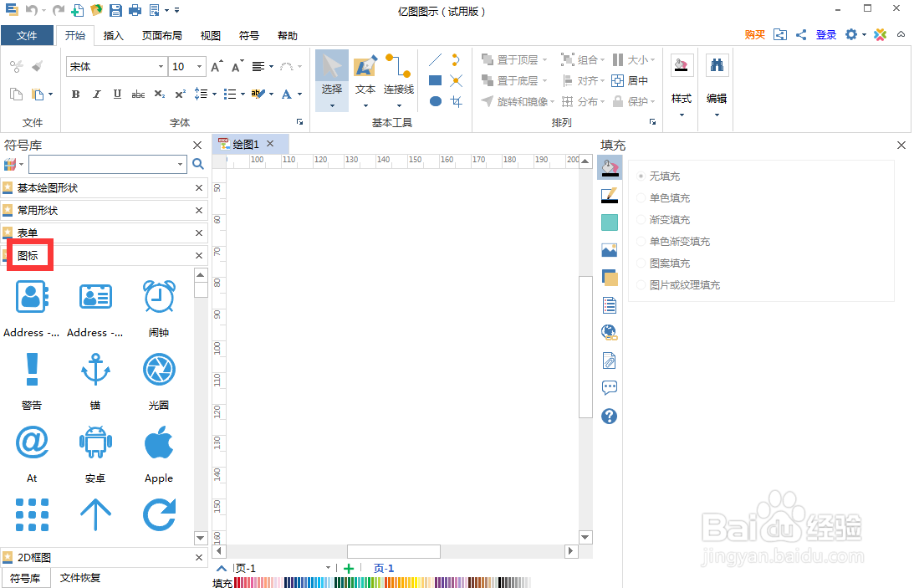
Task: Apply strikethrough abc formatting
Action: pos(138,94)
